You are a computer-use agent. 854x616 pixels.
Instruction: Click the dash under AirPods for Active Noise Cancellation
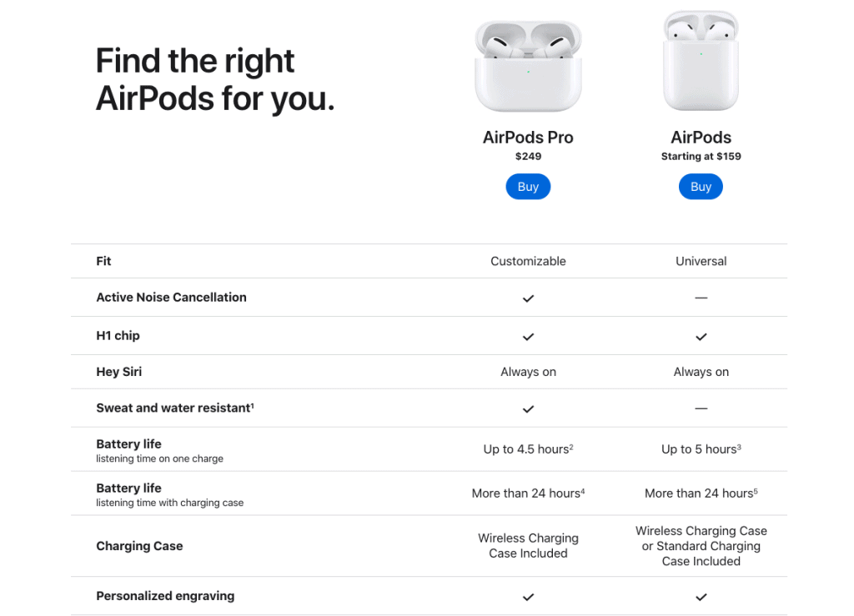pos(701,297)
